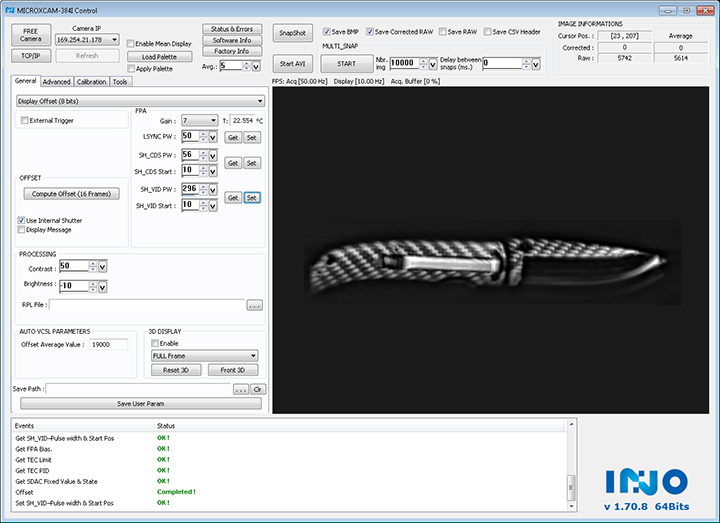Viewport: 720px width, 523px height.
Task: Click the V button next to LSYNC PW
Action: click(x=215, y=137)
